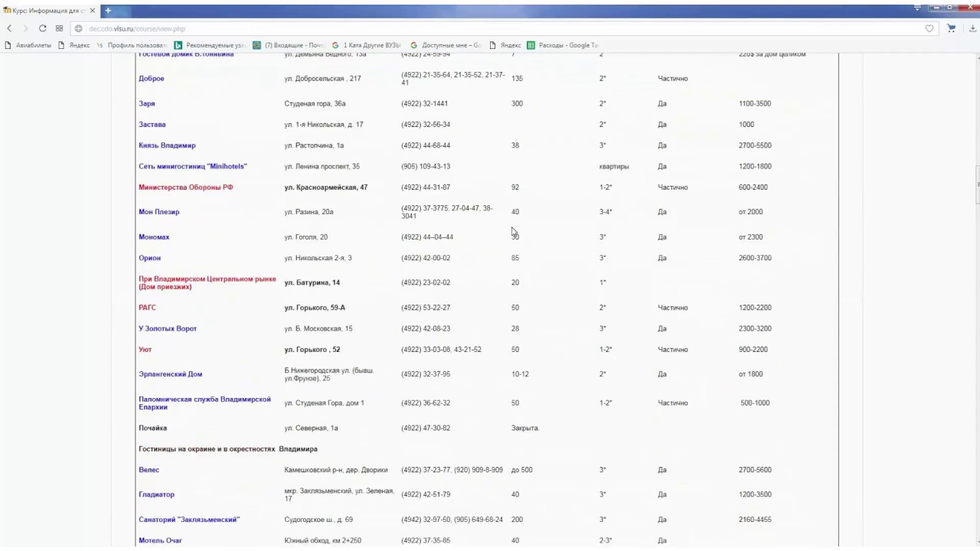Open the Велес hotel link
980x551 pixels.
click(x=149, y=470)
